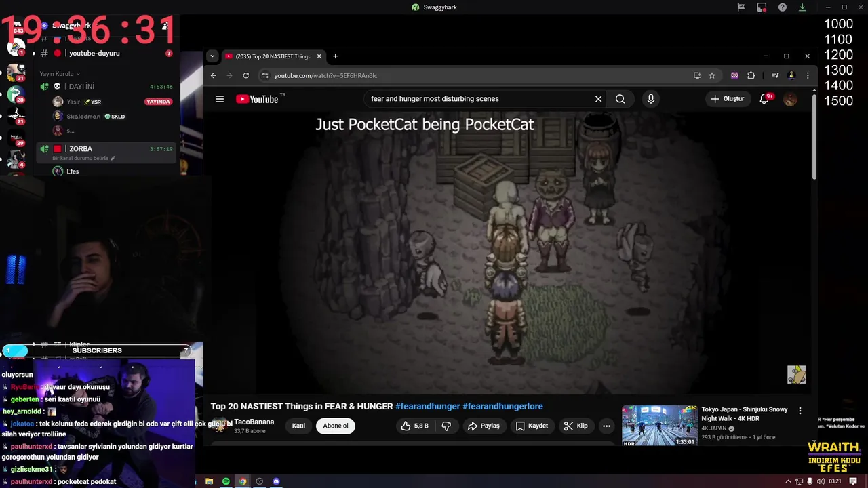Go back in Chrome
This screenshot has width=868, height=488.
click(213, 75)
